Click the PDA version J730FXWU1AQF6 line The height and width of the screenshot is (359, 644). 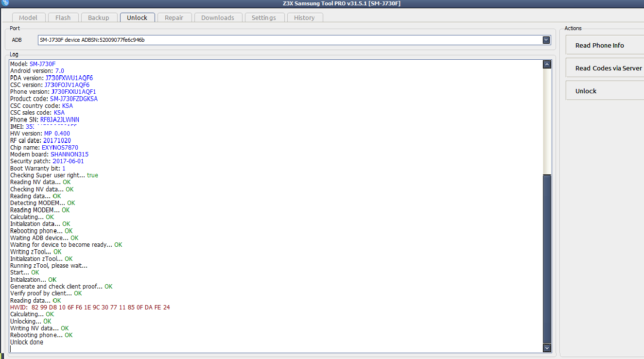pos(52,78)
